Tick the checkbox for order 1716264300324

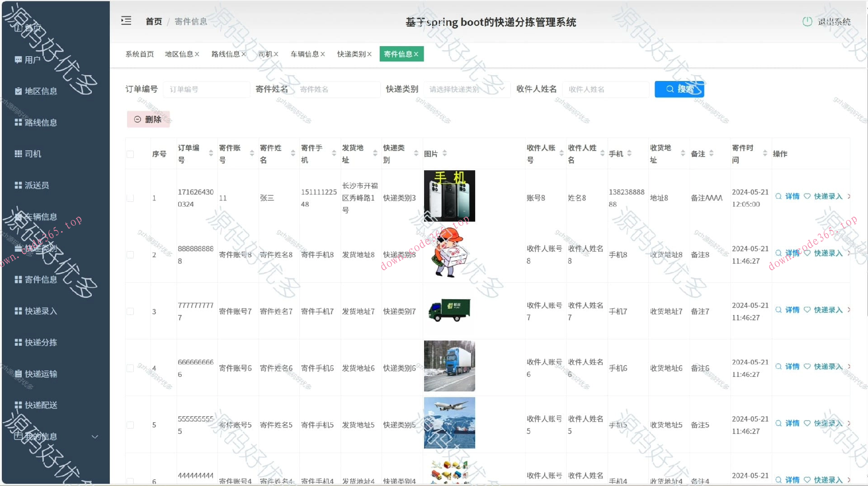point(131,198)
